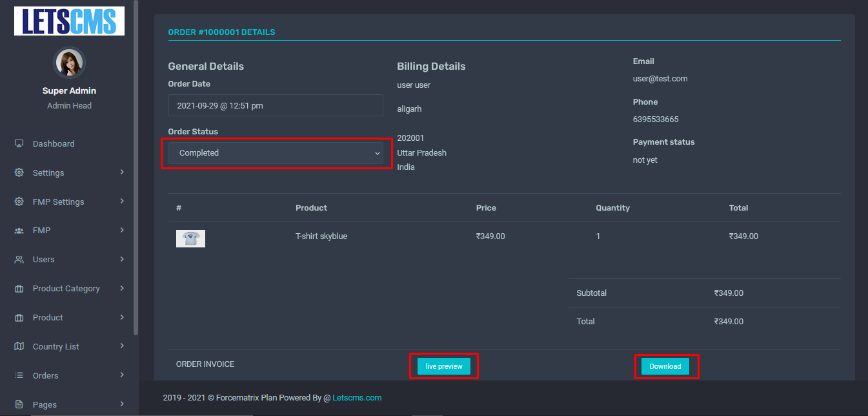The width and height of the screenshot is (868, 416).
Task: Expand the Product submenu arrow
Action: point(122,317)
